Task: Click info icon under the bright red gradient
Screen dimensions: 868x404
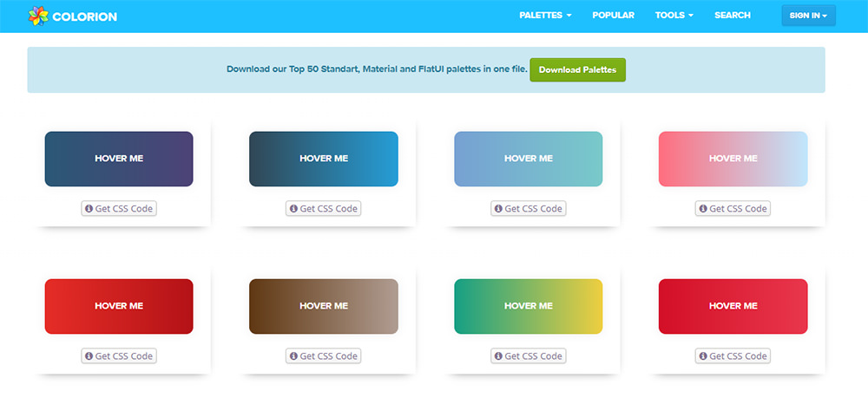Action: click(89, 356)
